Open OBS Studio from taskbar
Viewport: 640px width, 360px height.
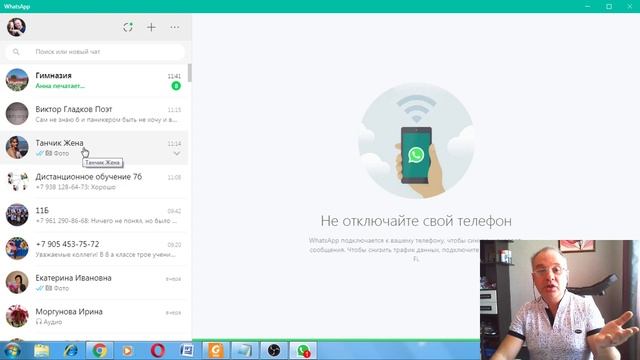coord(274,351)
